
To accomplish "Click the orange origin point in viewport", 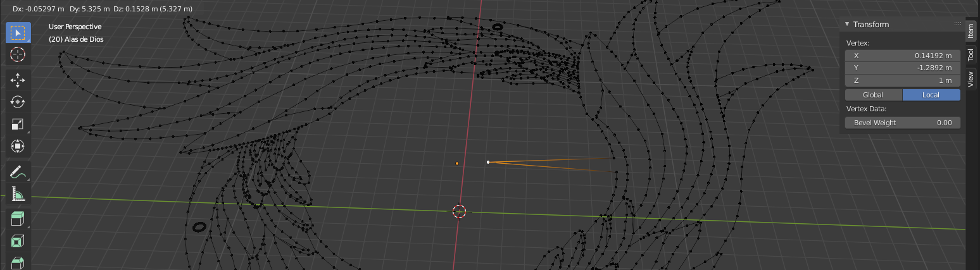I will (x=457, y=164).
